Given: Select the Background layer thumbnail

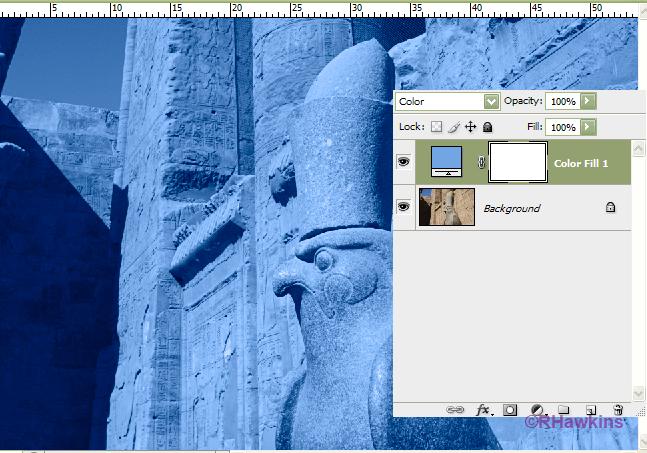Looking at the screenshot, I should [447, 207].
